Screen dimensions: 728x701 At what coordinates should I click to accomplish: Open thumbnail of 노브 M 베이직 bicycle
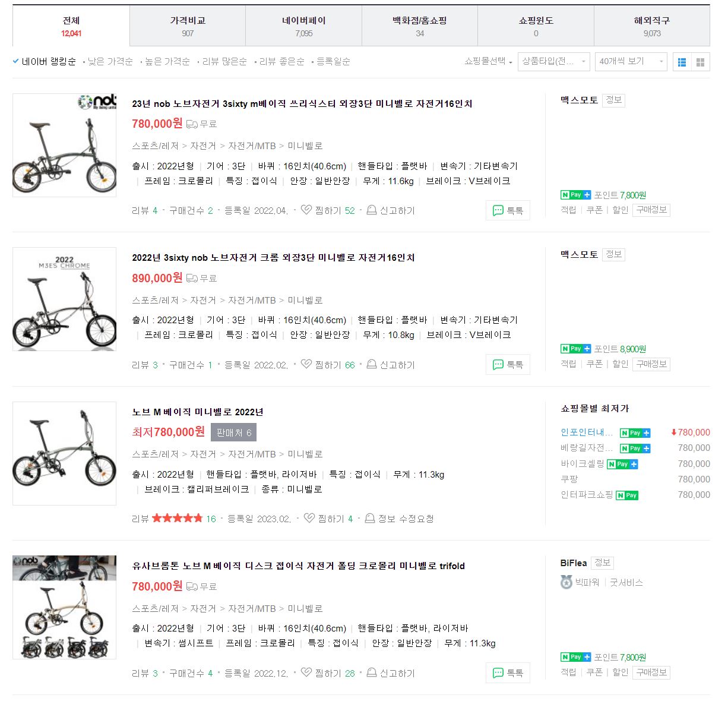64,453
